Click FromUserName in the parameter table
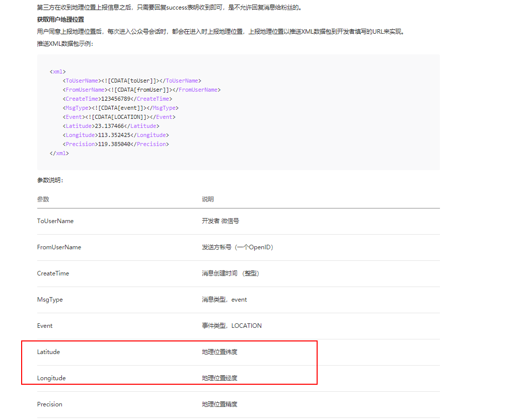Screen dimensions: 523x420 (59, 247)
